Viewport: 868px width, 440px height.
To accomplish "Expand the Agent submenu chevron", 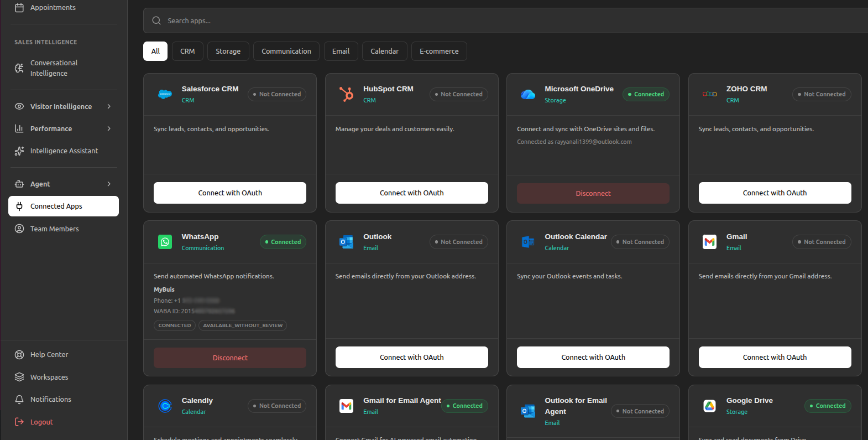I will click(109, 184).
